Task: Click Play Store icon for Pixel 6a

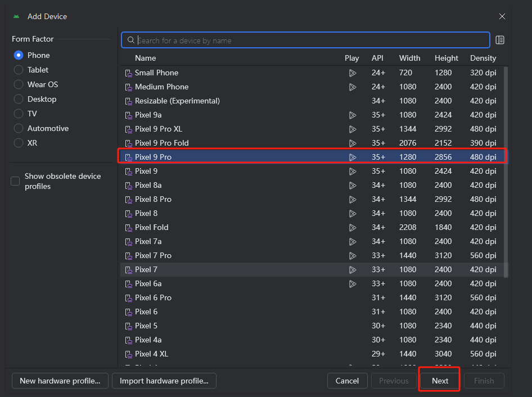Action: pos(353,284)
